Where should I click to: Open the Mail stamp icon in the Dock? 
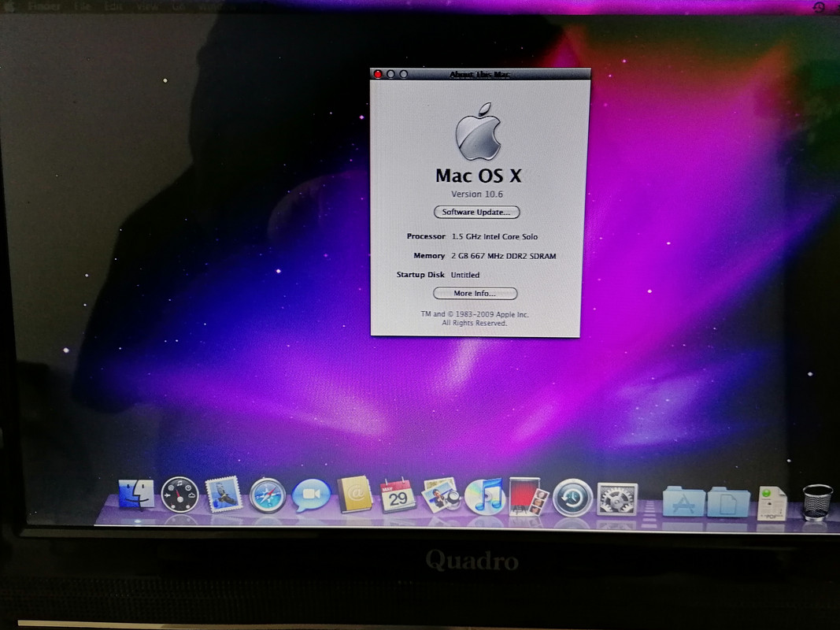click(224, 494)
